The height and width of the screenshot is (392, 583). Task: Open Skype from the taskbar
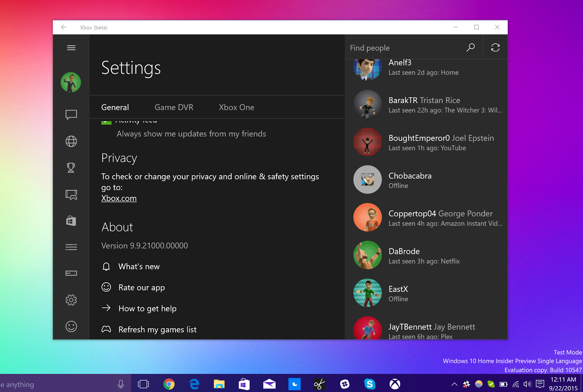coord(369,384)
